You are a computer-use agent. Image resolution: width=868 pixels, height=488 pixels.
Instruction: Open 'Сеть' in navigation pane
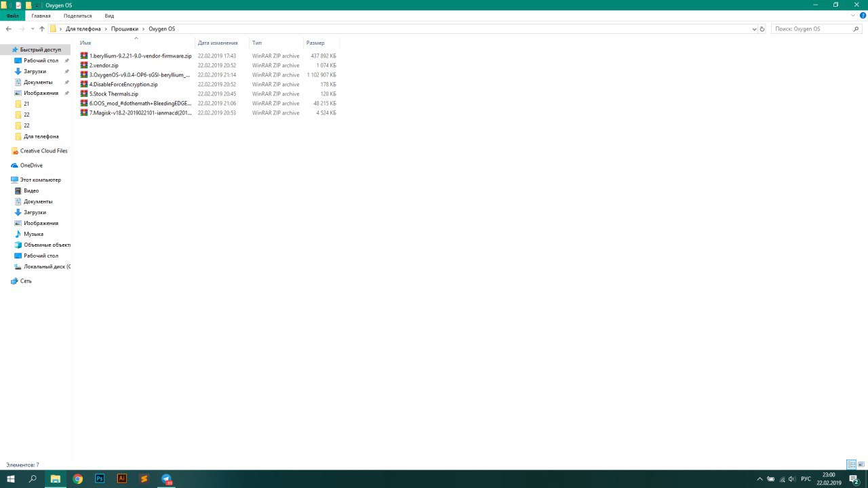(x=26, y=281)
